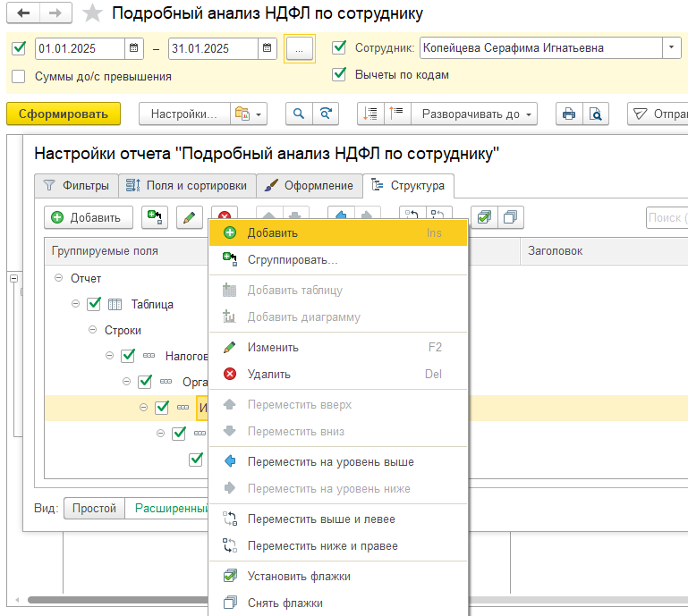Click the set all flags toolbar icon
Viewport: 688px width, 616px height.
click(484, 217)
